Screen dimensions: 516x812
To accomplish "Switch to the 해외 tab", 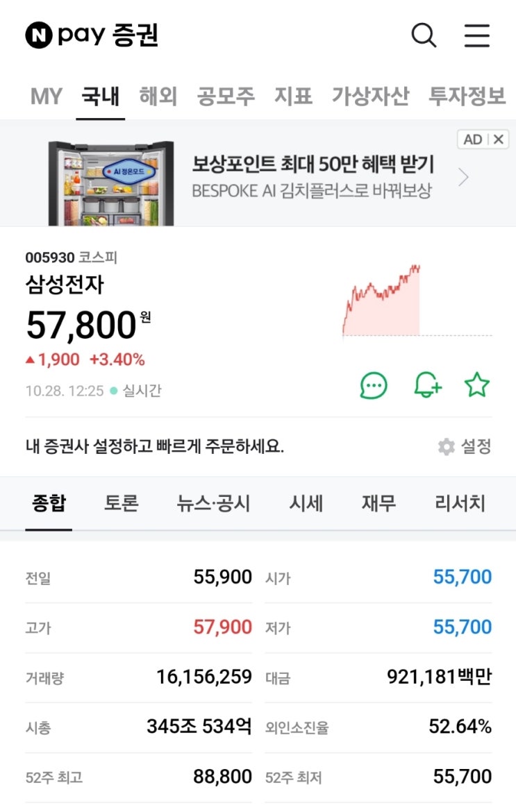I will (158, 96).
